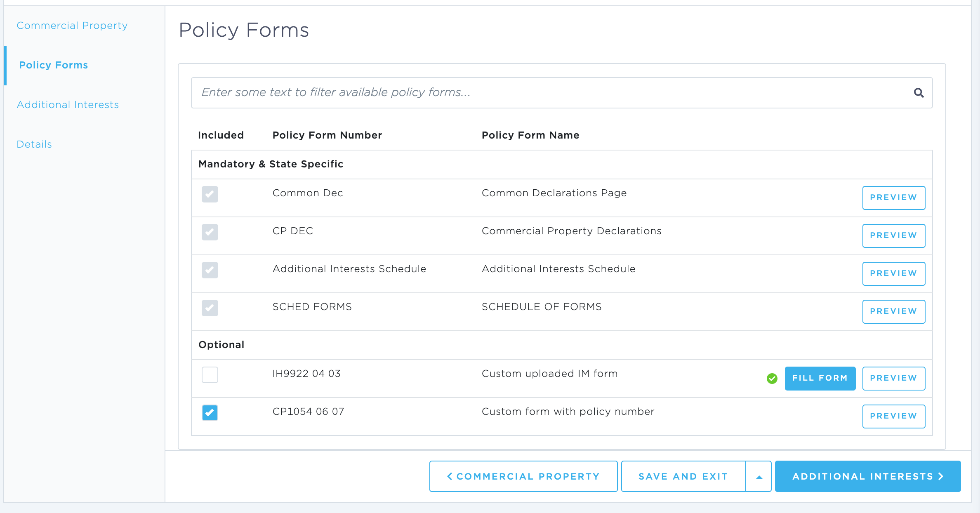Check the IH9922 04 03 form checkbox
Viewport: 980px width, 513px height.
[x=210, y=375]
